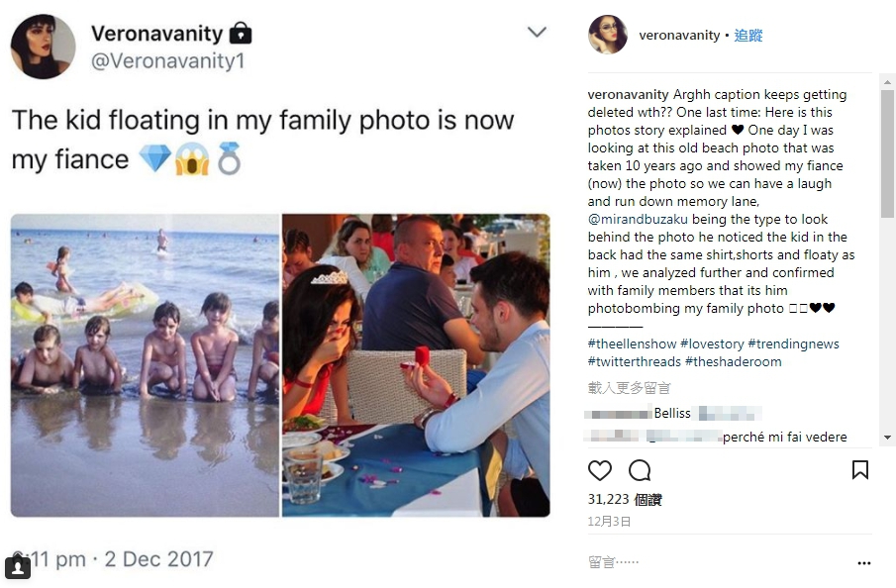Click the comment input field 留言

pyautogui.click(x=693, y=562)
